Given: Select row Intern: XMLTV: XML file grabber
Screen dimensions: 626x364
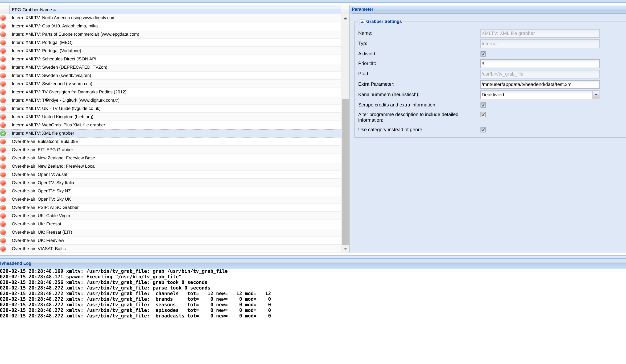Looking at the screenshot, I should pyautogui.click(x=171, y=133).
